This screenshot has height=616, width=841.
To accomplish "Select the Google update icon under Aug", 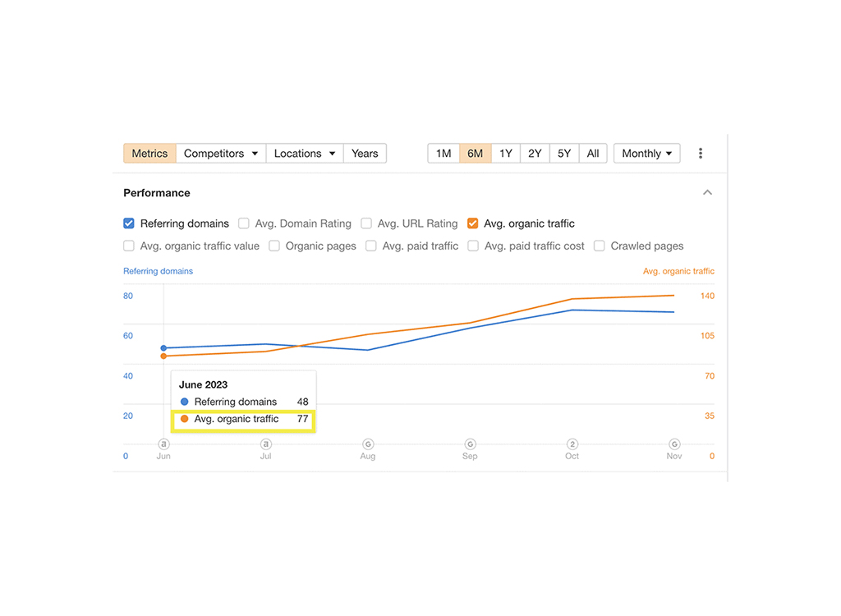I will pyautogui.click(x=367, y=444).
